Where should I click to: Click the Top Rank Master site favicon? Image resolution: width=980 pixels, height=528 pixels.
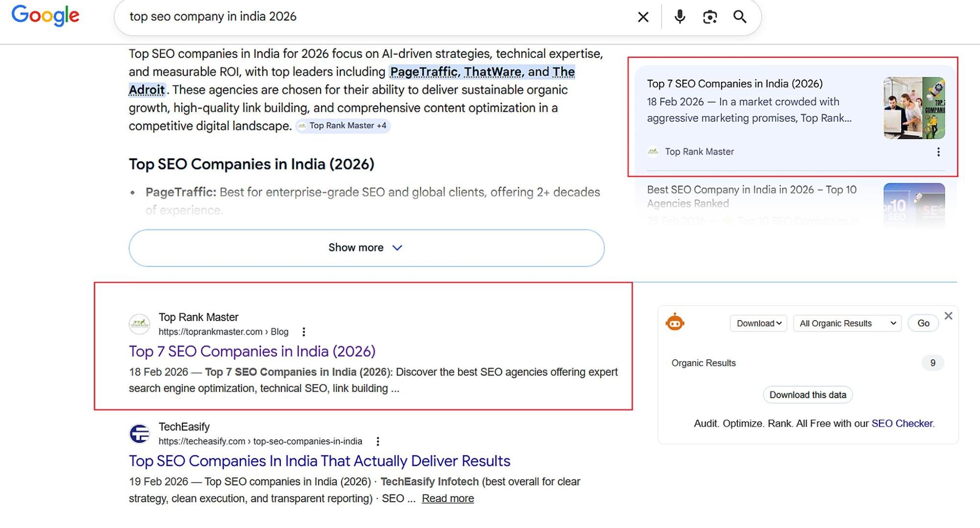tap(139, 324)
